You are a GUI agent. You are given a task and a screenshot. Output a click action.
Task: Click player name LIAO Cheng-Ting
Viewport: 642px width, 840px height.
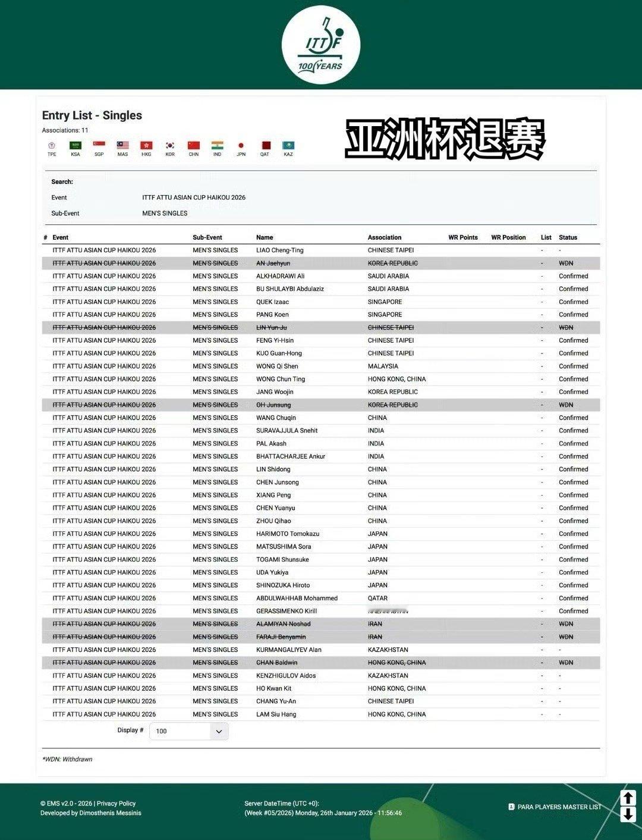280,250
